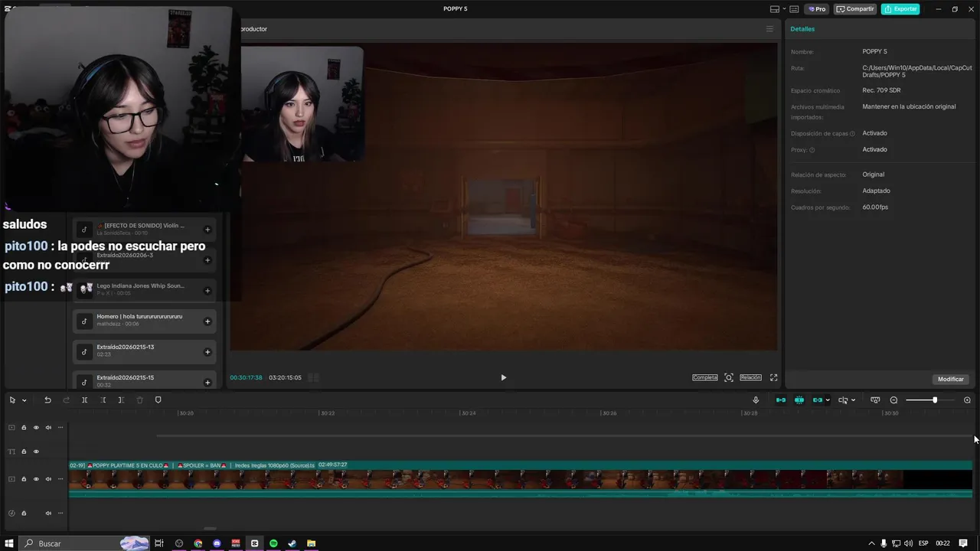Add Homero hola turururu sound to timeline
The image size is (980, 551).
[x=207, y=321]
